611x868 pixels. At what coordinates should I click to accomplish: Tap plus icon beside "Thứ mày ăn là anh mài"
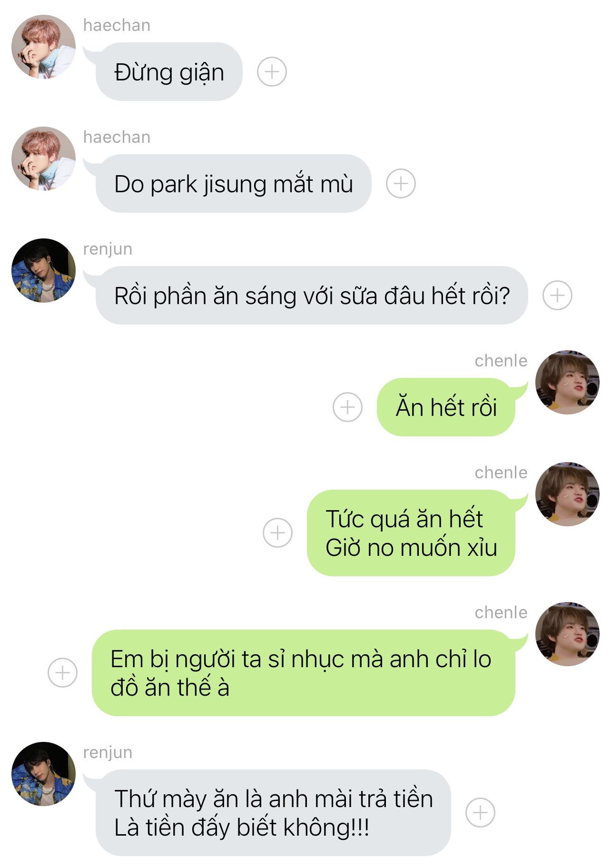coord(480,813)
